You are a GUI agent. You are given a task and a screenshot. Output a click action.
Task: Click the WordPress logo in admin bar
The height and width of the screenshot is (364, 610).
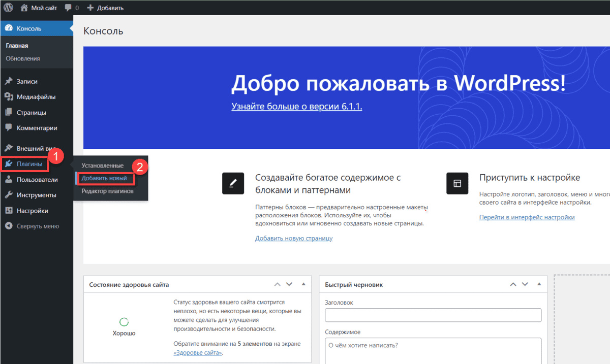[x=9, y=8]
